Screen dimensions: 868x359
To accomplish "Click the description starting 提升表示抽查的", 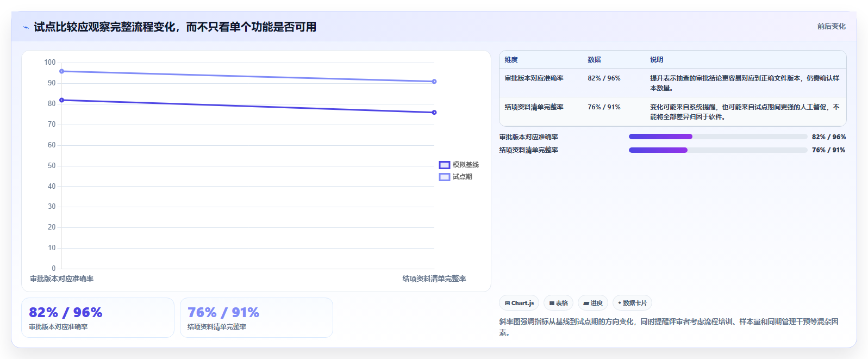I will click(x=745, y=83).
